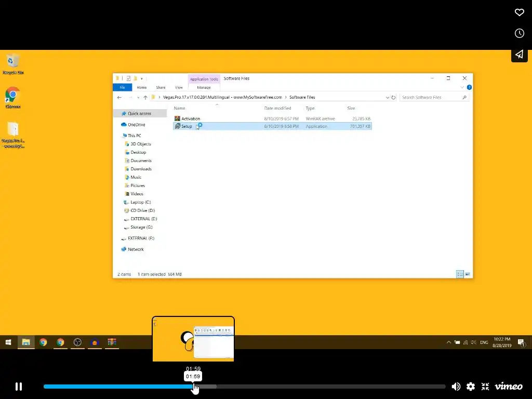Open Downloads folder in sidebar
Screen dimensions: 532x399
(x=141, y=169)
